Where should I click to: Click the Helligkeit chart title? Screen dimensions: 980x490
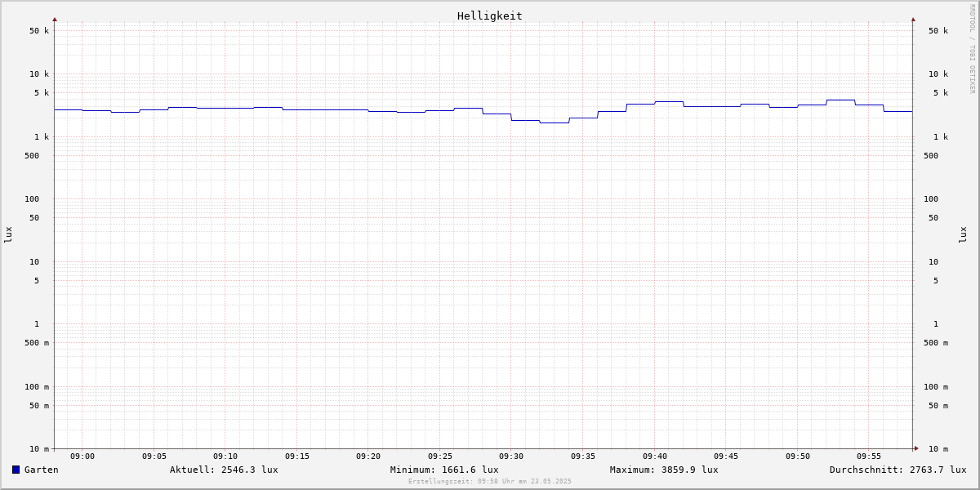pyautogui.click(x=490, y=16)
